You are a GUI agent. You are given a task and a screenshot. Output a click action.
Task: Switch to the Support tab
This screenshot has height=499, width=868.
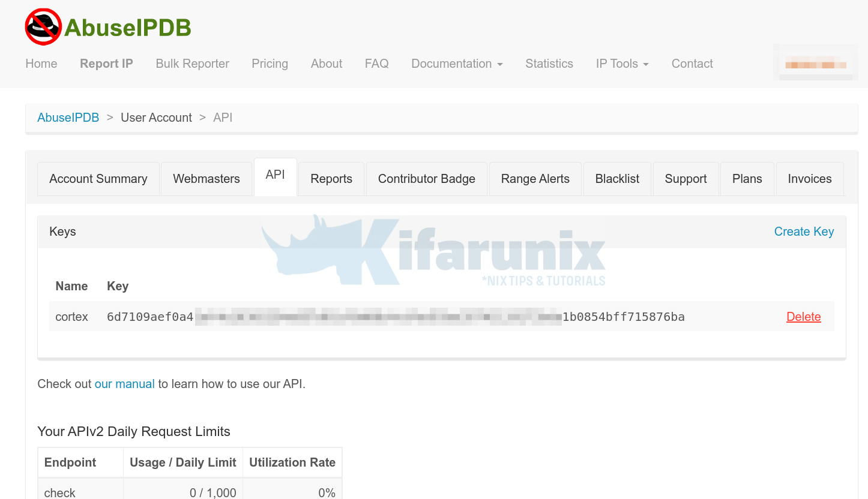(686, 179)
